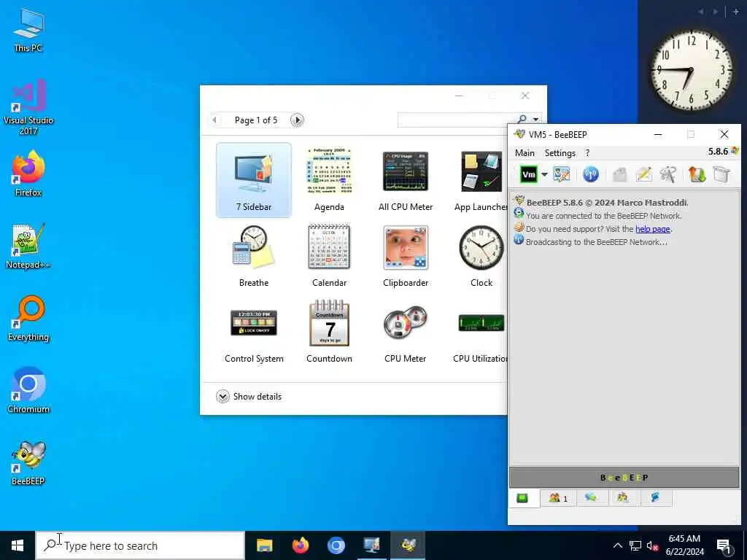Viewport: 747px width, 560px height.
Task: Expand Show details in gadget gallery
Action: [249, 396]
